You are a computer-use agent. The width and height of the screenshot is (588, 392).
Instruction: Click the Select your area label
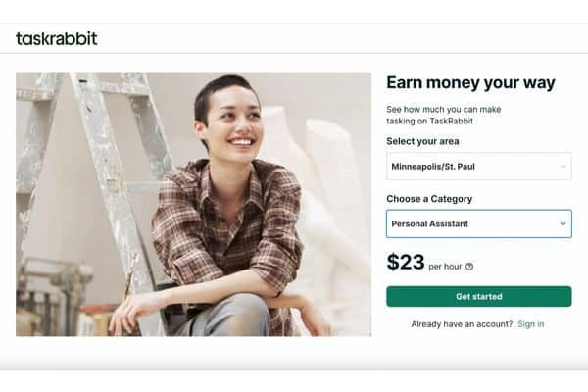(x=422, y=141)
